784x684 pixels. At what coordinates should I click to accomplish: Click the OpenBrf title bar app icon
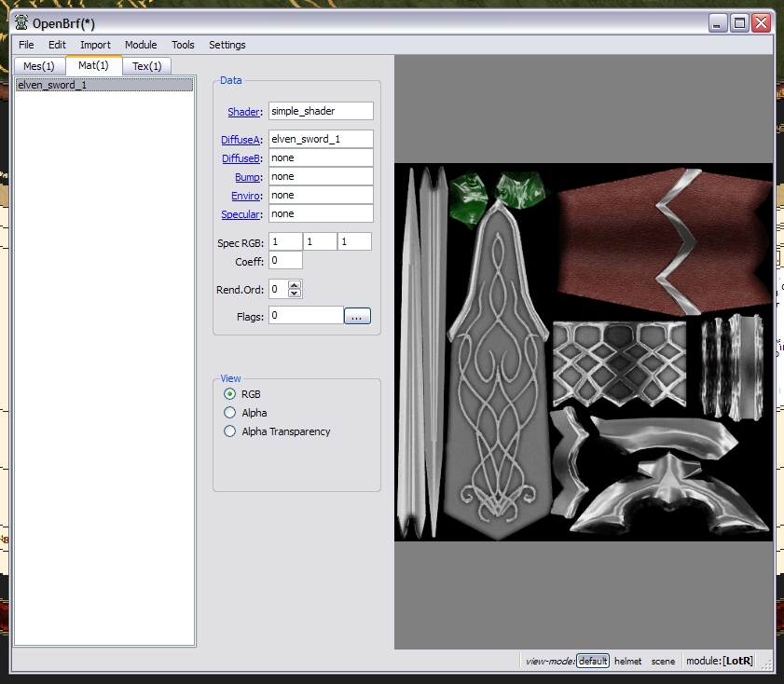(21, 22)
